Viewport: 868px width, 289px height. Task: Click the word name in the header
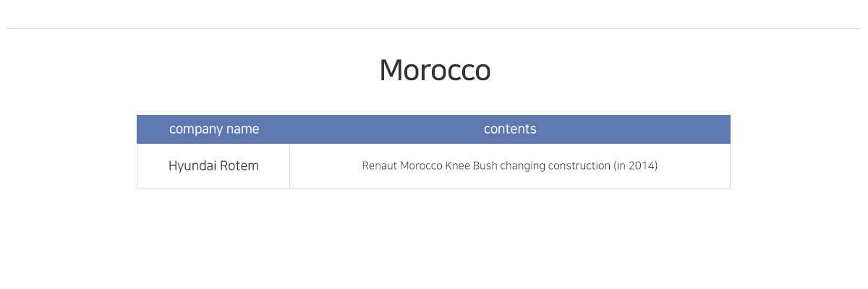242,130
